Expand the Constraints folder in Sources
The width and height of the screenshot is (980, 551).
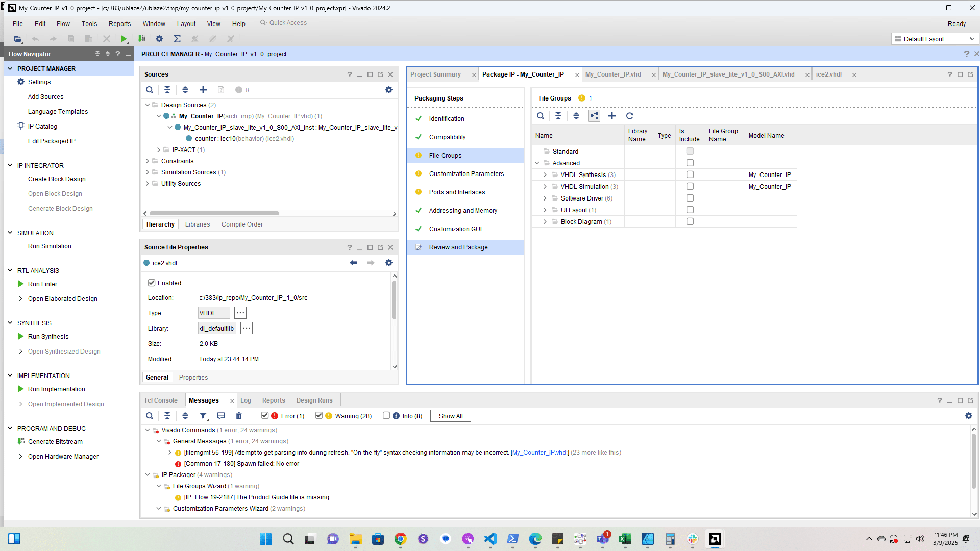pyautogui.click(x=148, y=161)
